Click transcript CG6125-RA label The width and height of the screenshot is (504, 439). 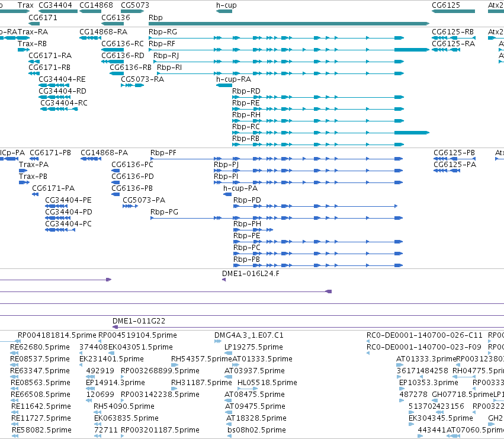453,44
